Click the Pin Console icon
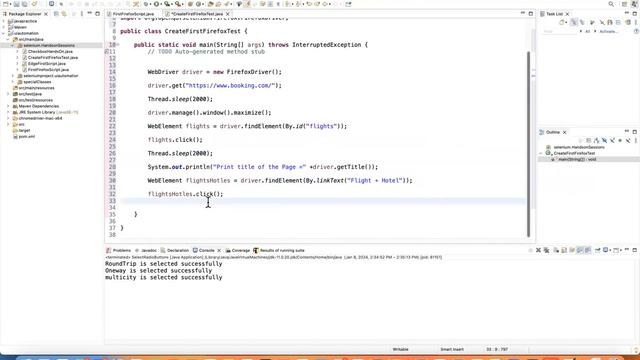This screenshot has width=640, height=360. pyautogui.click(x=598, y=250)
